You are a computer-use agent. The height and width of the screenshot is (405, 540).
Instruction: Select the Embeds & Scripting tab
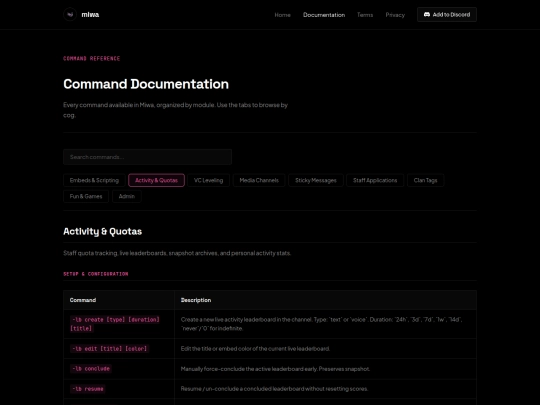(94, 180)
